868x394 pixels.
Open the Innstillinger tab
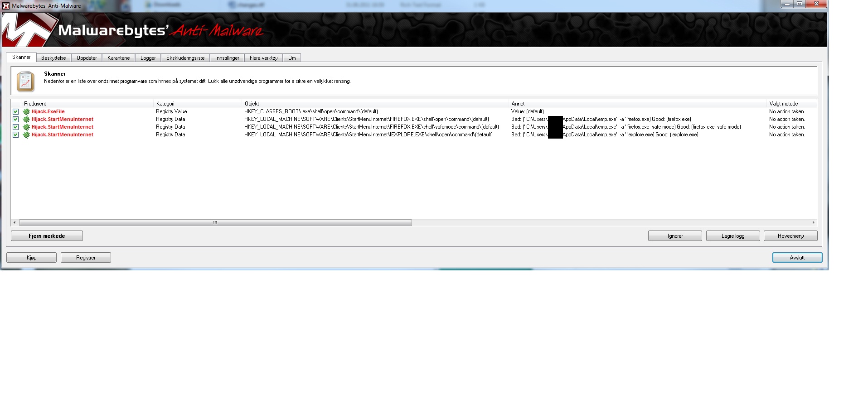tap(227, 58)
